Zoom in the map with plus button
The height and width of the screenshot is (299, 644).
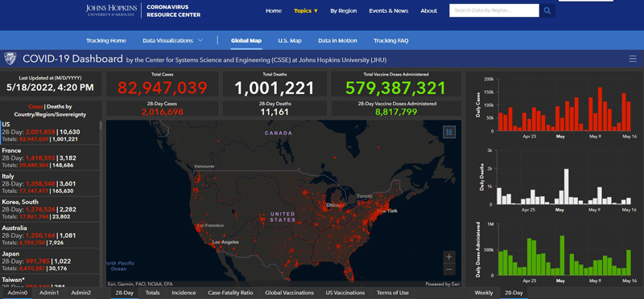449,256
